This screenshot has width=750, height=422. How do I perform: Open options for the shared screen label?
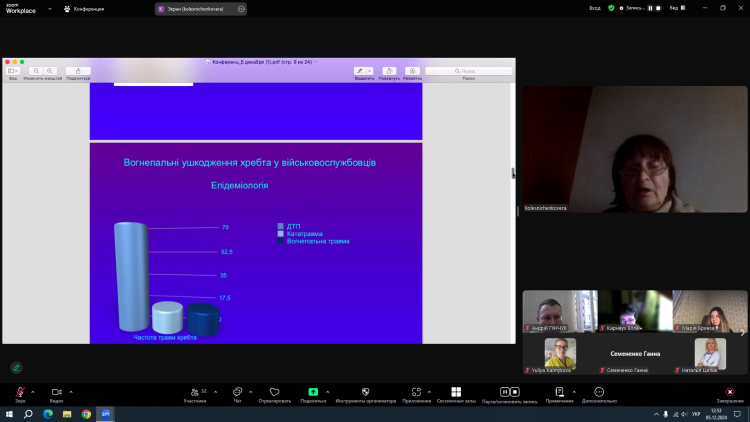pos(240,9)
